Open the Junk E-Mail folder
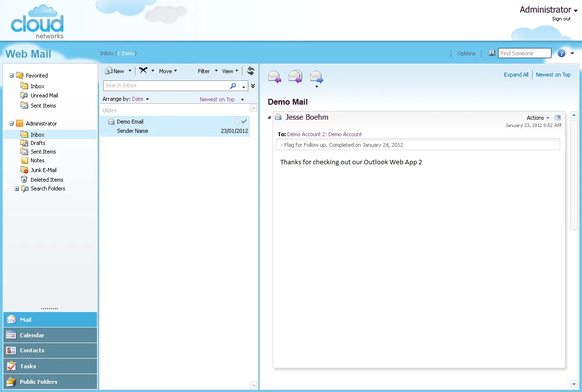The height and width of the screenshot is (392, 582). coord(44,170)
